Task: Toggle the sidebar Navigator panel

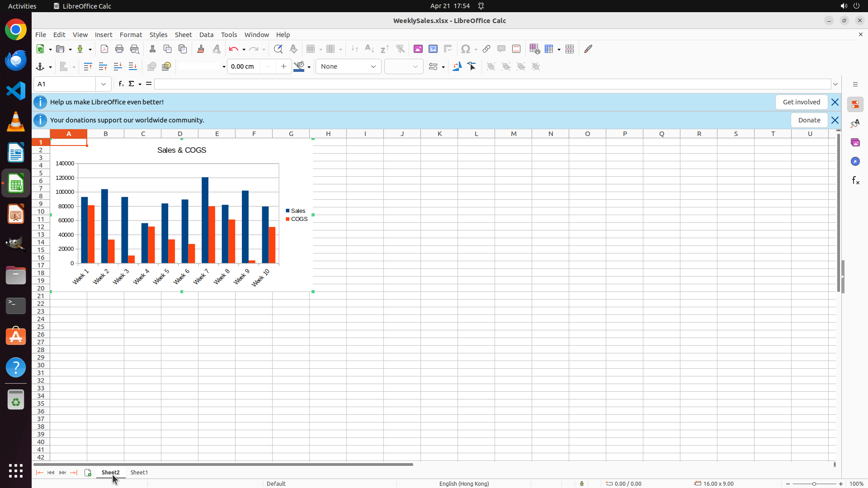Action: click(x=855, y=161)
